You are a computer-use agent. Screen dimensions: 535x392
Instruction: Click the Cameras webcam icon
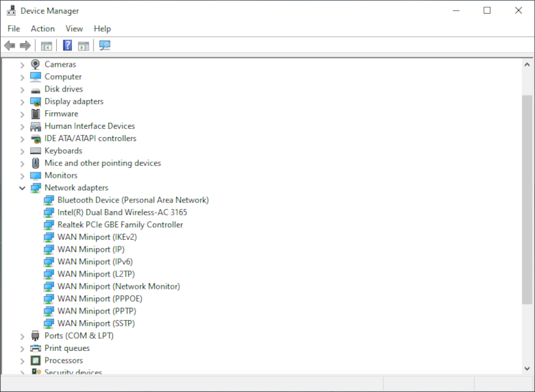(35, 64)
